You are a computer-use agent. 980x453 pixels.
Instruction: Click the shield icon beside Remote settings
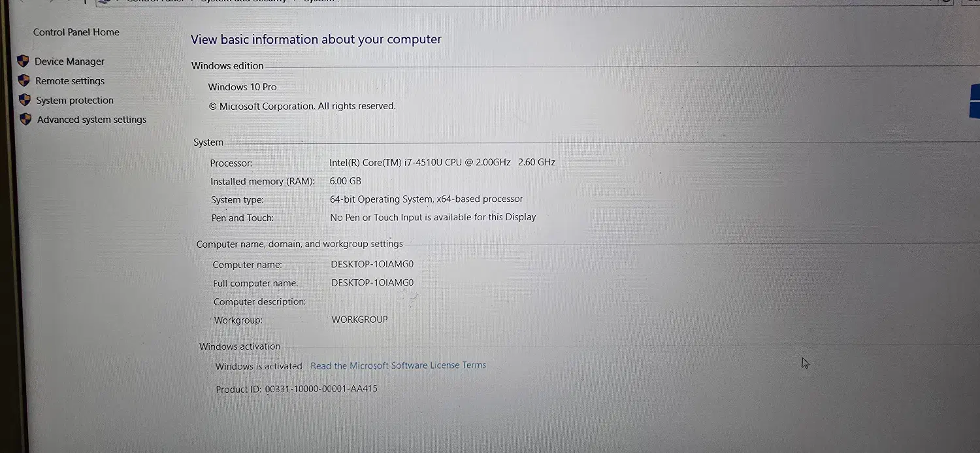(x=24, y=80)
